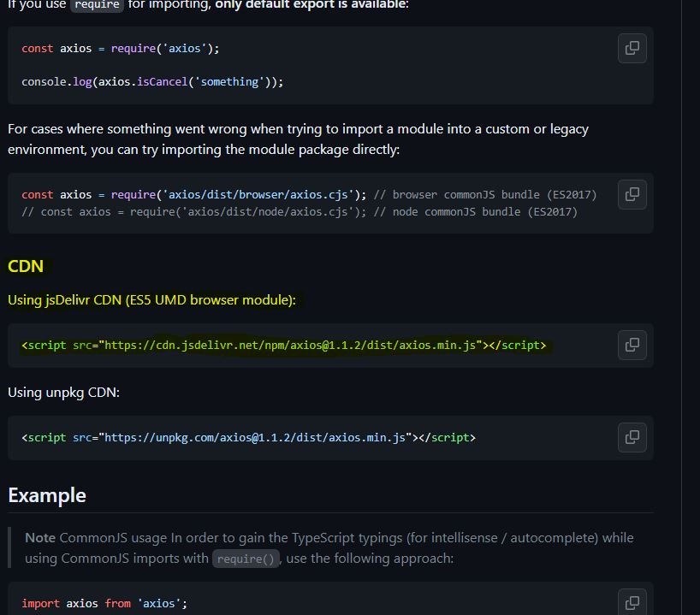This screenshot has width=700, height=615.
Task: Click the 'Using unpkg CDN:' text
Action: [64, 393]
